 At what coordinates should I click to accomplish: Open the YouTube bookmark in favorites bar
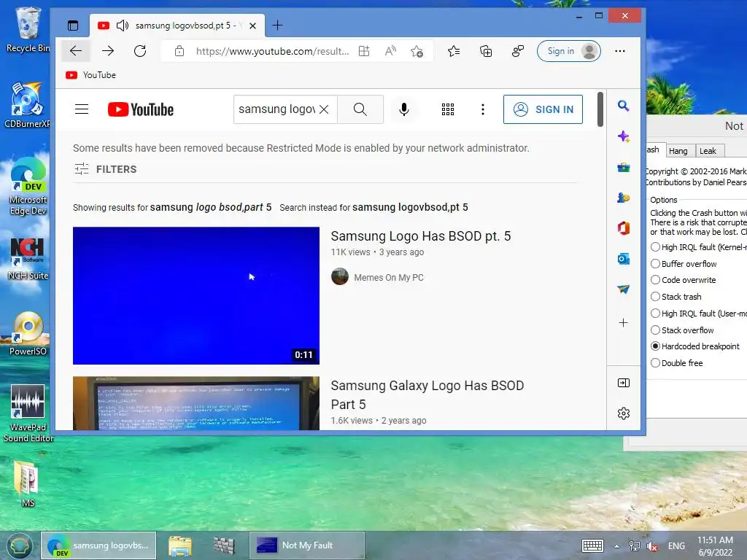click(x=90, y=75)
